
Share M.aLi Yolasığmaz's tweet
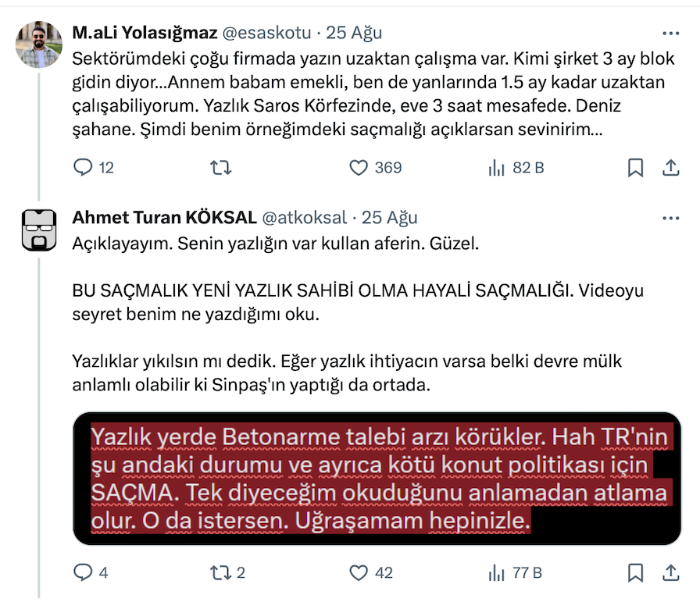(x=670, y=168)
